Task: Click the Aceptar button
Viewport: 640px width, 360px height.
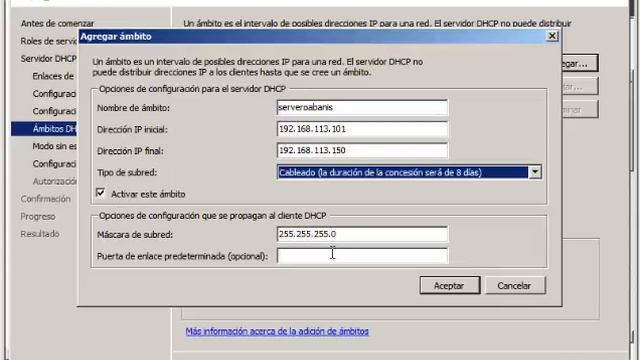Action: tap(450, 285)
